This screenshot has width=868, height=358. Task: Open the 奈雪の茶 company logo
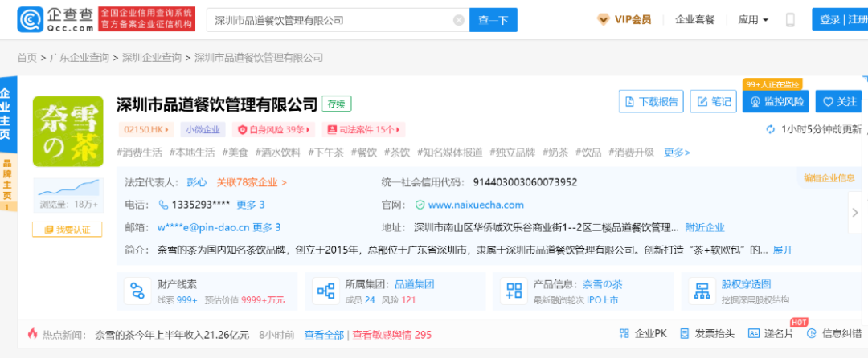click(x=68, y=132)
